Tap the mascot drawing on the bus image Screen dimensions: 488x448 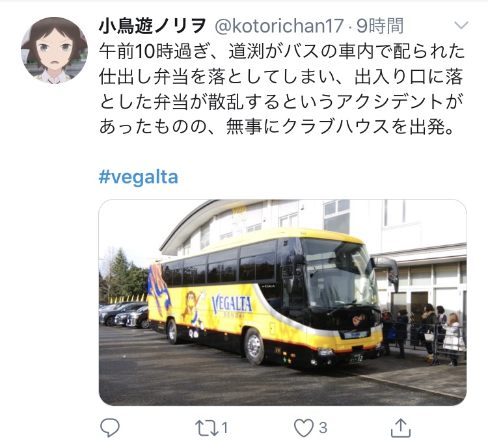click(x=193, y=314)
